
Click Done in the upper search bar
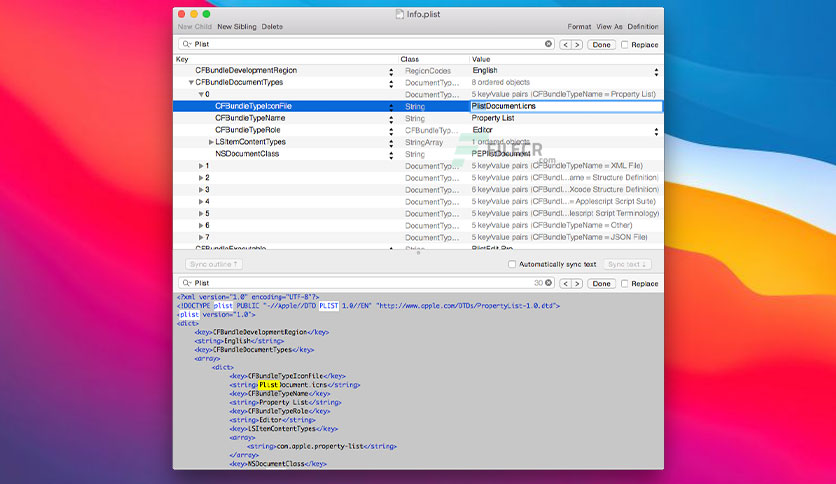click(x=601, y=45)
